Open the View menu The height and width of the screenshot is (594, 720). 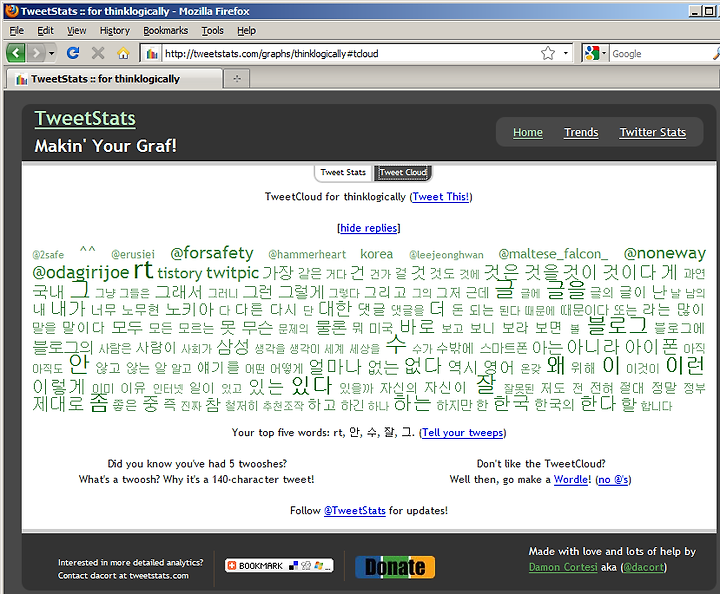tap(76, 31)
